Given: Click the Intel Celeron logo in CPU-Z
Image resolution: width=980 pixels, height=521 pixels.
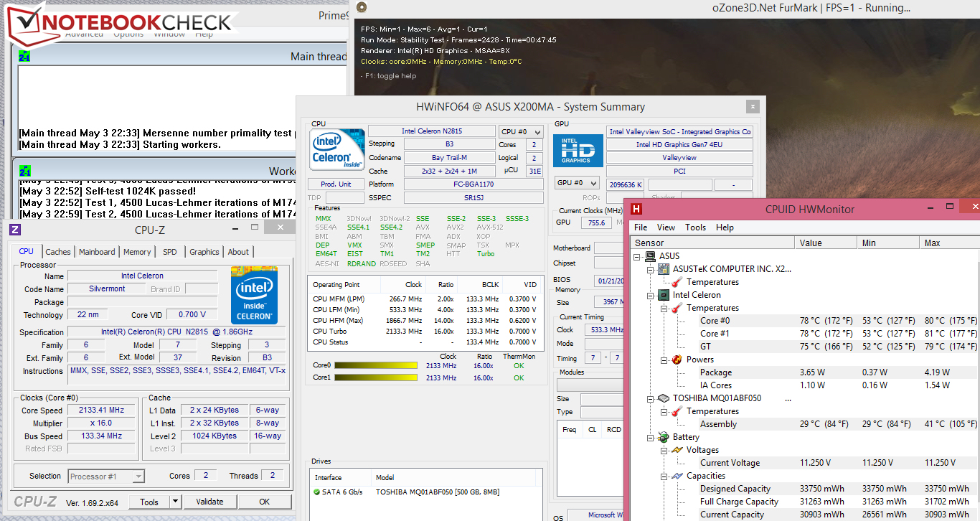Looking at the screenshot, I should click(x=254, y=295).
